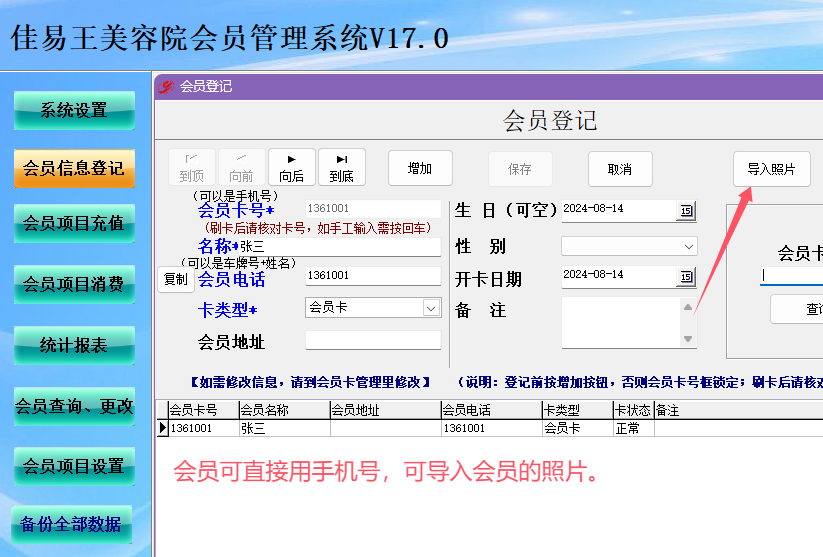Viewport: 823px width, 557px height.
Task: Open 统计报表 reports section
Action: click(74, 345)
